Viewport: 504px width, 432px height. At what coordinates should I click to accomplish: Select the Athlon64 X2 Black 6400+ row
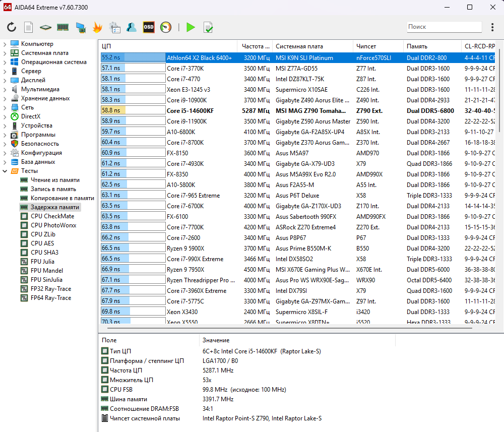click(298, 58)
